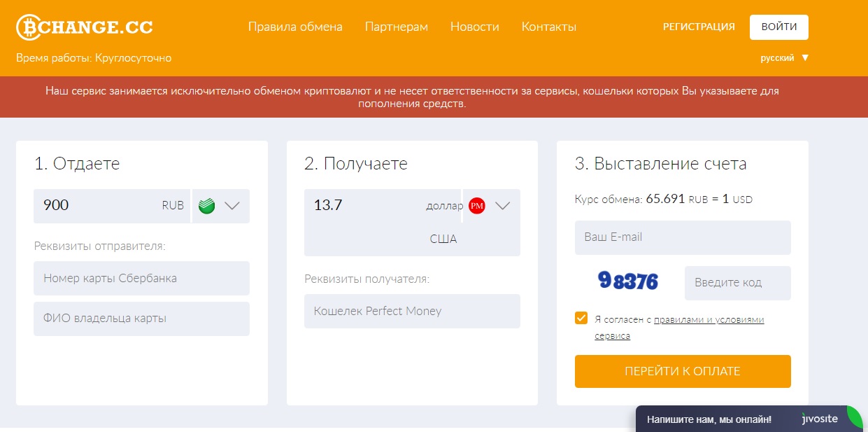Expand the give currency dropdown chevron
This screenshot has height=432, width=868.
tap(232, 206)
